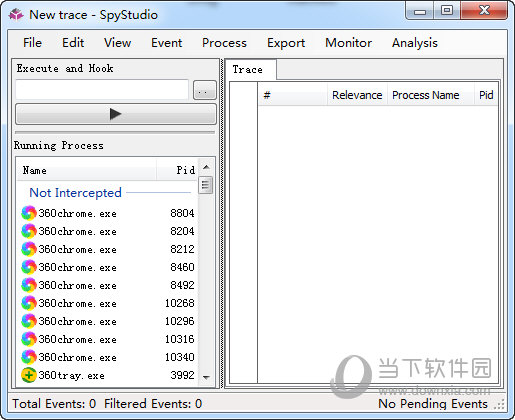Image resolution: width=515 pixels, height=420 pixels.
Task: Click icon of 360chrome.exe with Pid 8204
Action: pyautogui.click(x=29, y=231)
